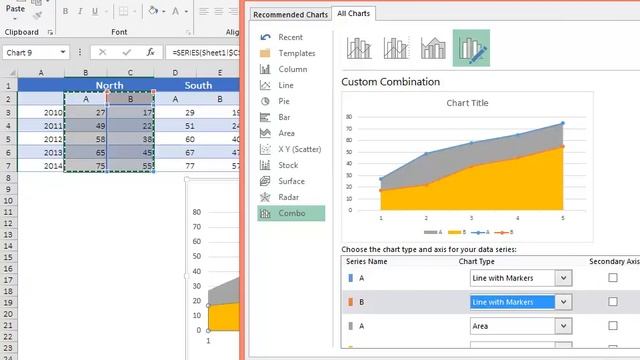This screenshot has width=640, height=360.
Task: Open Fill Color dropdown arrow
Action: point(164,11)
